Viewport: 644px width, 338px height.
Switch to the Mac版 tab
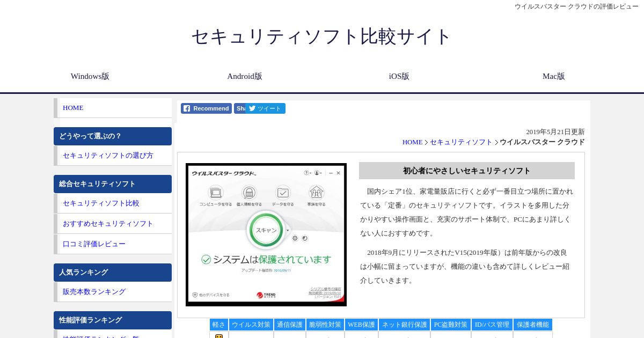click(x=554, y=76)
